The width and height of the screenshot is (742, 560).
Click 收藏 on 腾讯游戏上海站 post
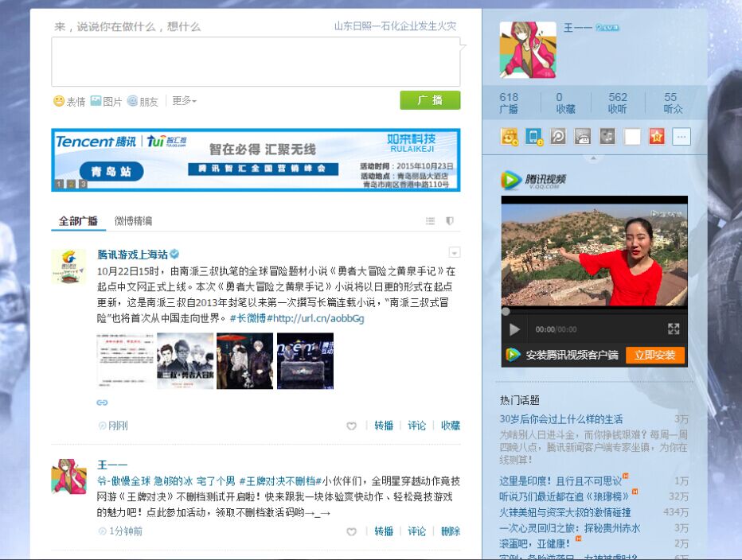pyautogui.click(x=451, y=426)
